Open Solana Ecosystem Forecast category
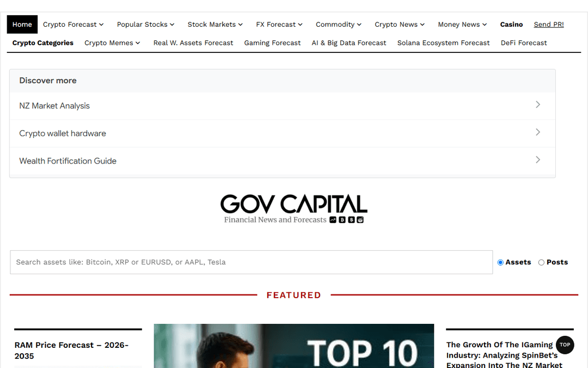 tap(443, 43)
